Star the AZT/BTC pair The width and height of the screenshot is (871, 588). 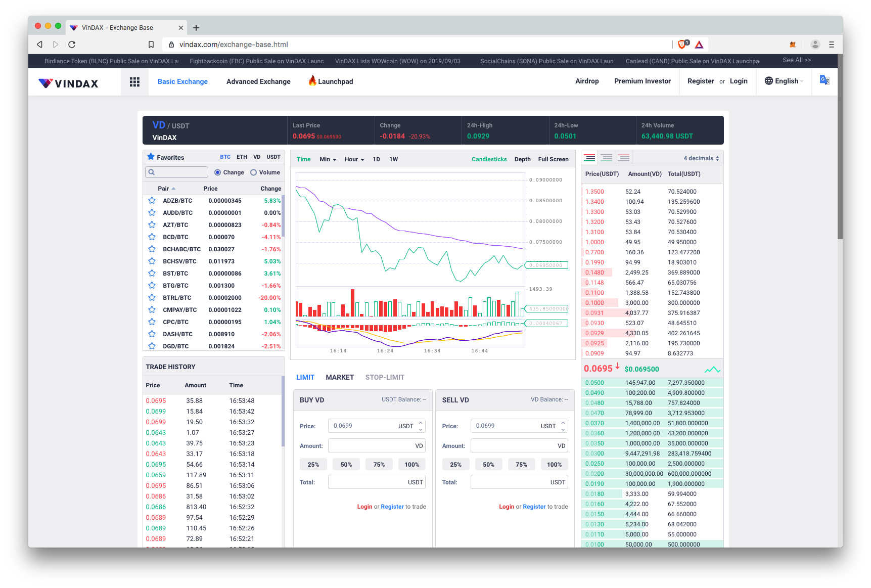coord(152,225)
